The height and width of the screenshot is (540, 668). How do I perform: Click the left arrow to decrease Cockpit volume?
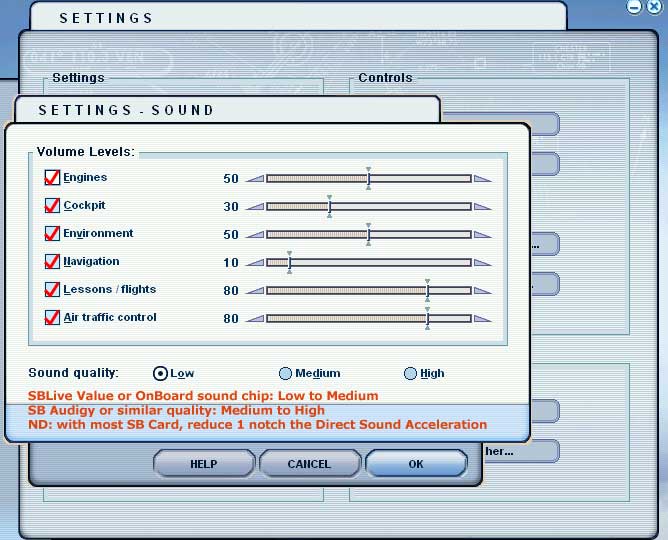point(256,207)
